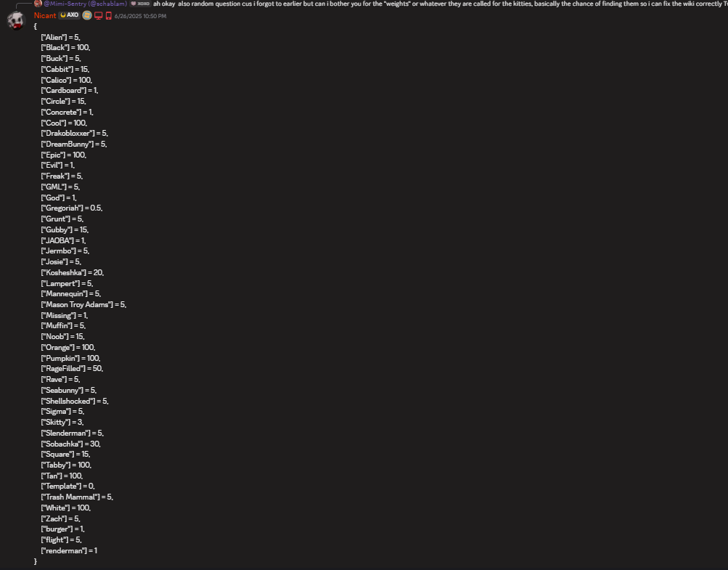728x570 pixels.
Task: Click the ["Zach"] = 5 line
Action: coord(60,519)
